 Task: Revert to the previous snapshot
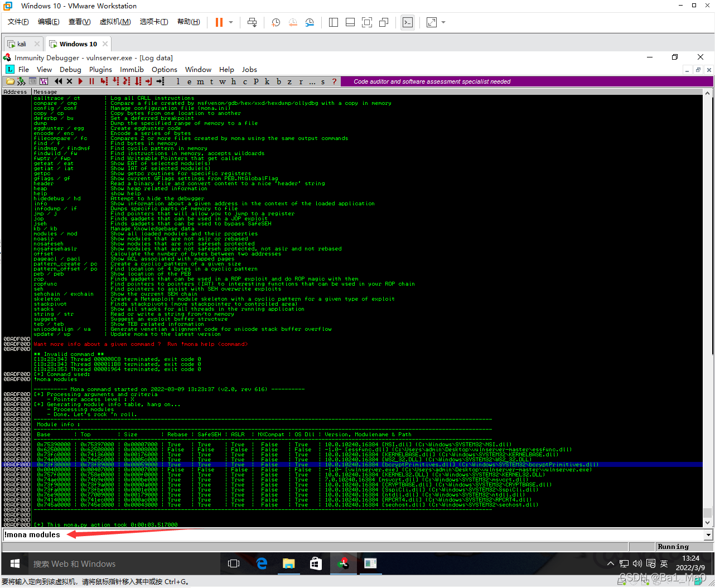293,22
